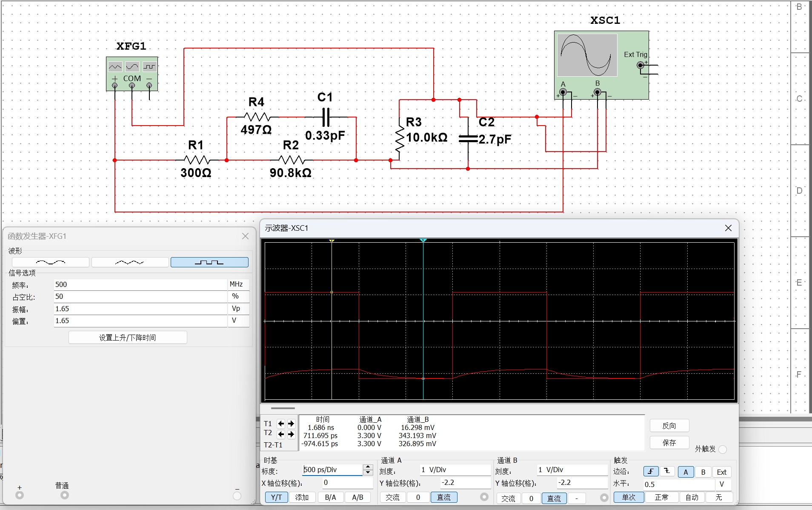Click Channel B scale 1 V/Div field
This screenshot has width=812, height=510.
tap(572, 470)
